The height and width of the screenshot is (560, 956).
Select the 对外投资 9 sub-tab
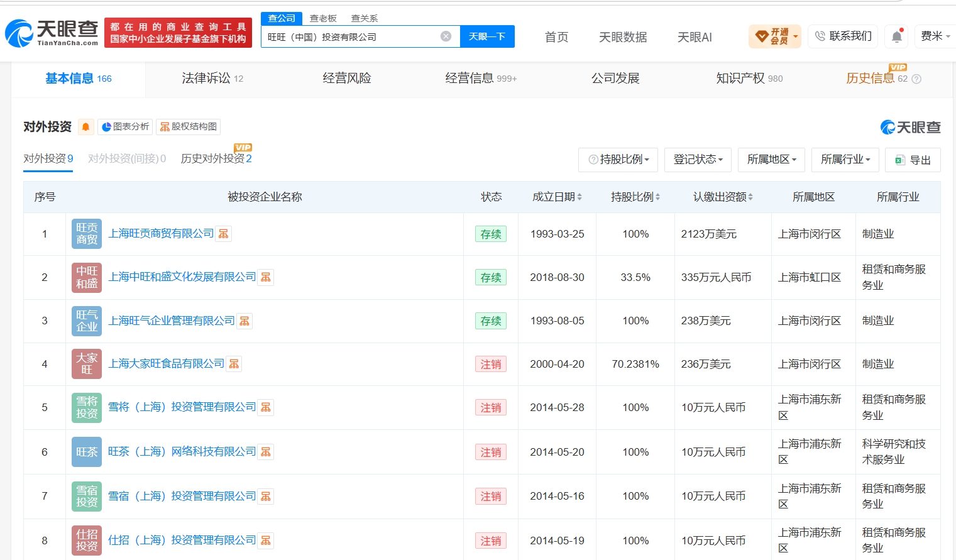click(48, 159)
